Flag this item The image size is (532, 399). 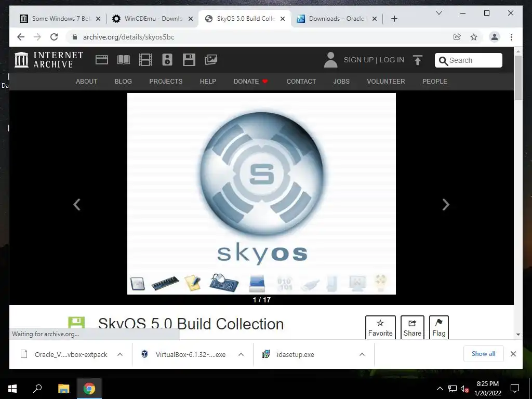pyautogui.click(x=438, y=327)
